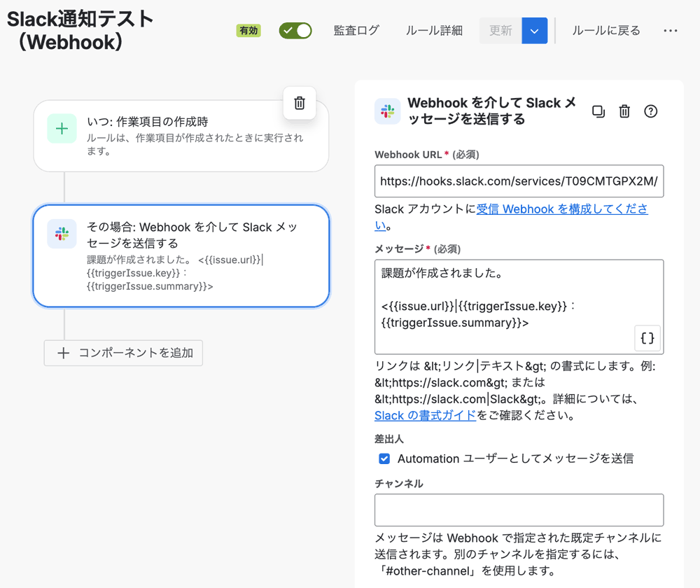Delete the trigger using its trash icon
The height and width of the screenshot is (588, 700).
coord(300,102)
